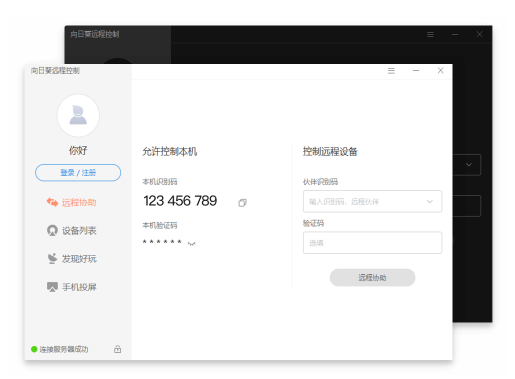Click the gray 远程协助 connect button
Image resolution: width=515 pixels, height=379 pixels.
pyautogui.click(x=372, y=277)
